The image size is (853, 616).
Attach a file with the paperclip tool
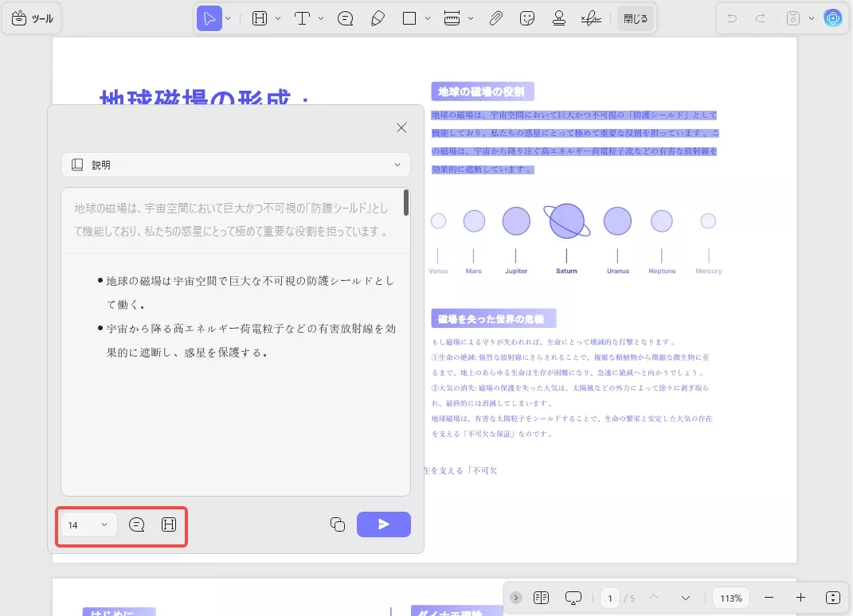pos(495,18)
